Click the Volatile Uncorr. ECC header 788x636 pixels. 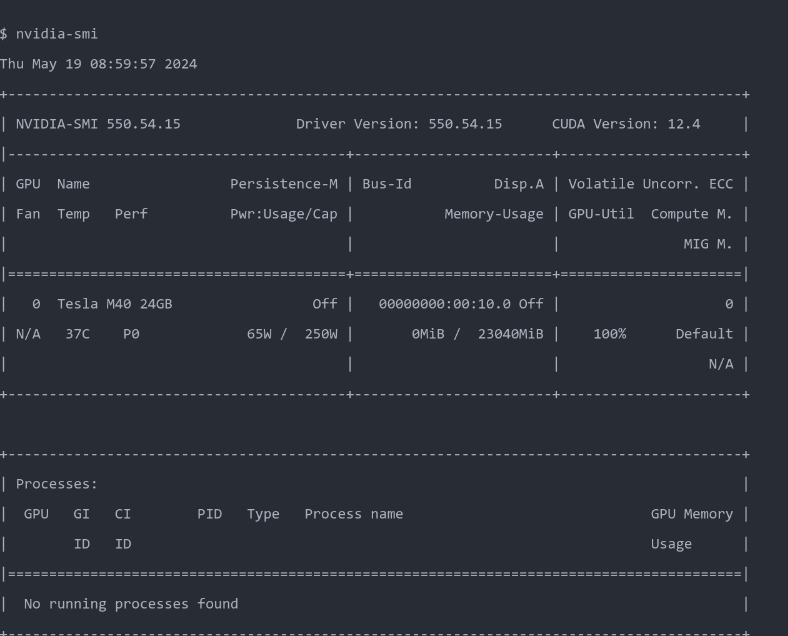pyautogui.click(x=651, y=184)
